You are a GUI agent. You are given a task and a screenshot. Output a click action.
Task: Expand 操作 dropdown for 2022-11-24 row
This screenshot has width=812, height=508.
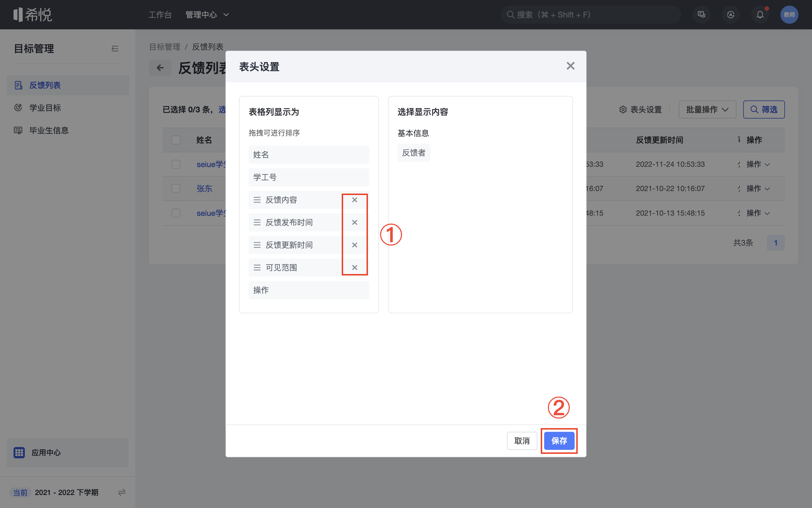pos(758,164)
